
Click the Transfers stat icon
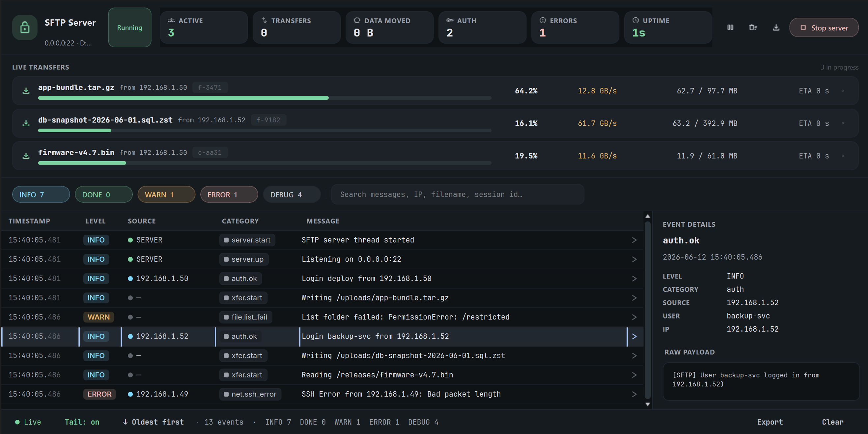pos(264,20)
